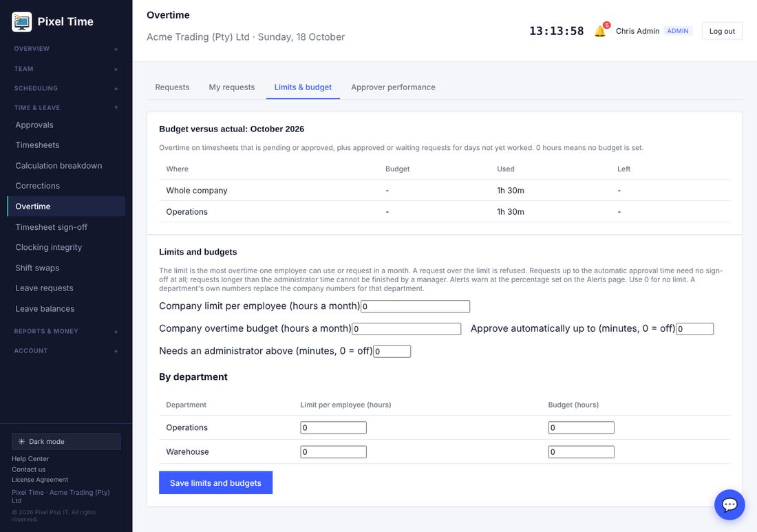This screenshot has width=757, height=532.
Task: Click the Chris Admin user name
Action: pyautogui.click(x=637, y=31)
